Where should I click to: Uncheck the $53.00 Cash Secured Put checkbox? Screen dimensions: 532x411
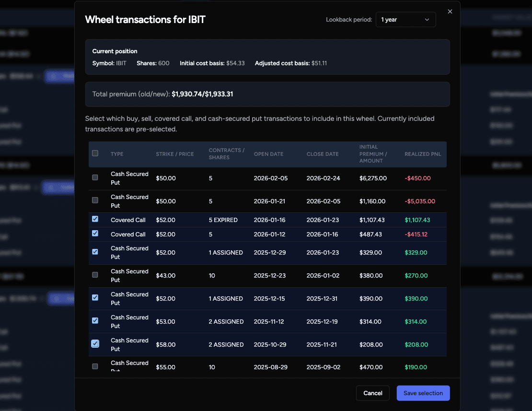pyautogui.click(x=95, y=320)
